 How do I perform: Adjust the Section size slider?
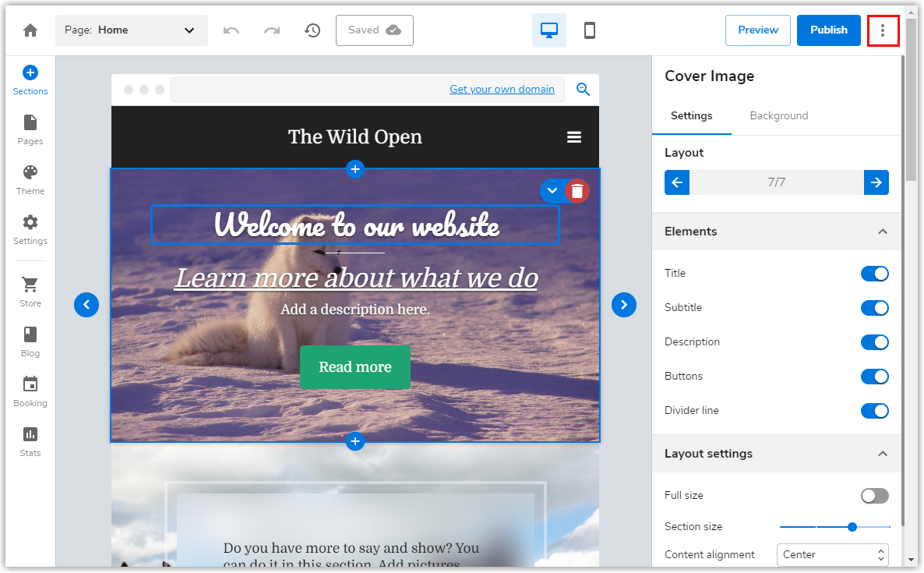[834, 526]
